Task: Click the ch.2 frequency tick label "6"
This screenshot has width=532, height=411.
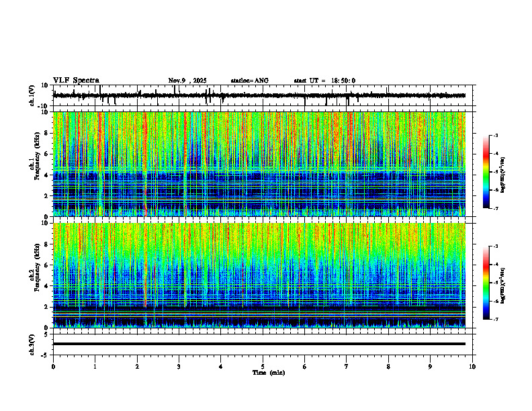Action: pos(46,265)
